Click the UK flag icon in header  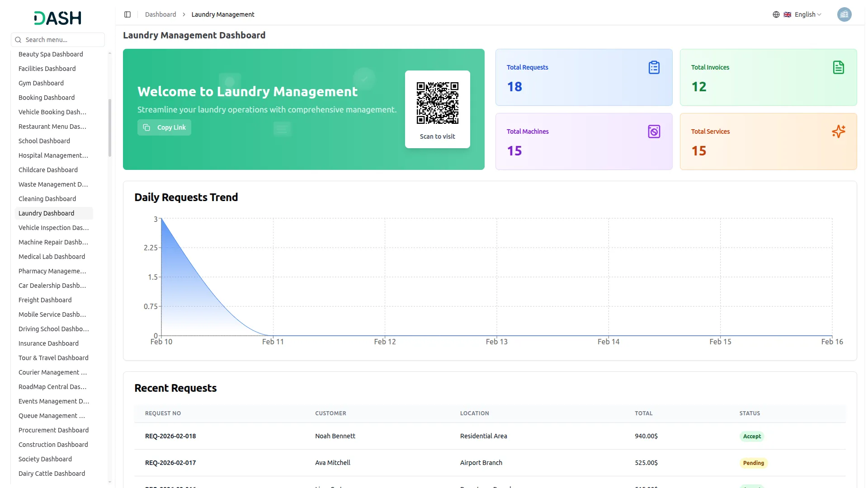(788, 14)
